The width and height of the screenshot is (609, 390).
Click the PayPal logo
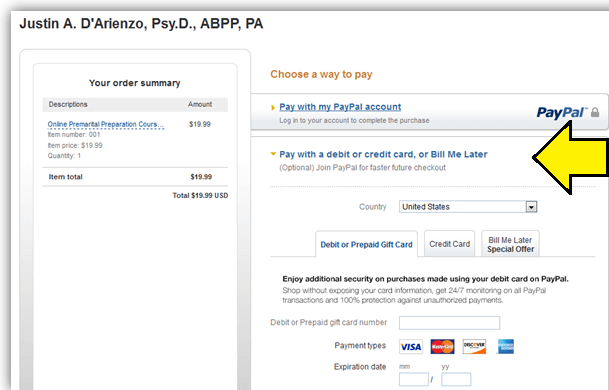pos(562,113)
